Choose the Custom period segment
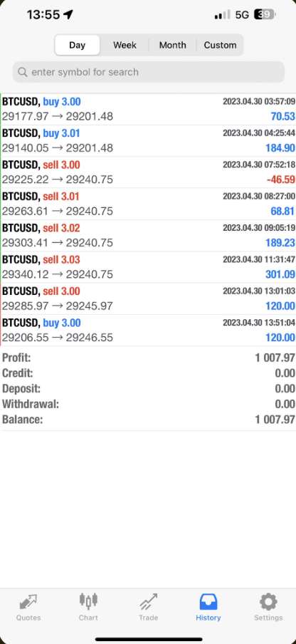Screen dimensions: 296x644 (220, 45)
